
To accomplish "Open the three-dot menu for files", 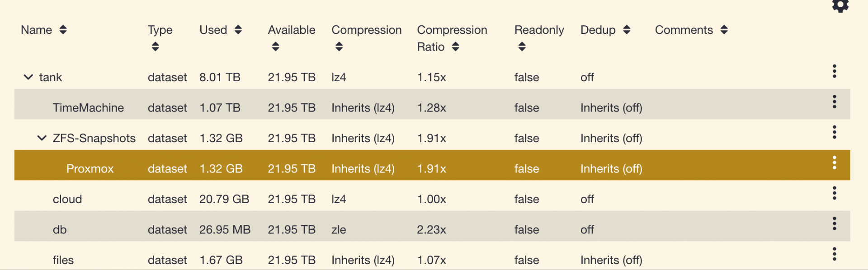I will click(x=834, y=254).
